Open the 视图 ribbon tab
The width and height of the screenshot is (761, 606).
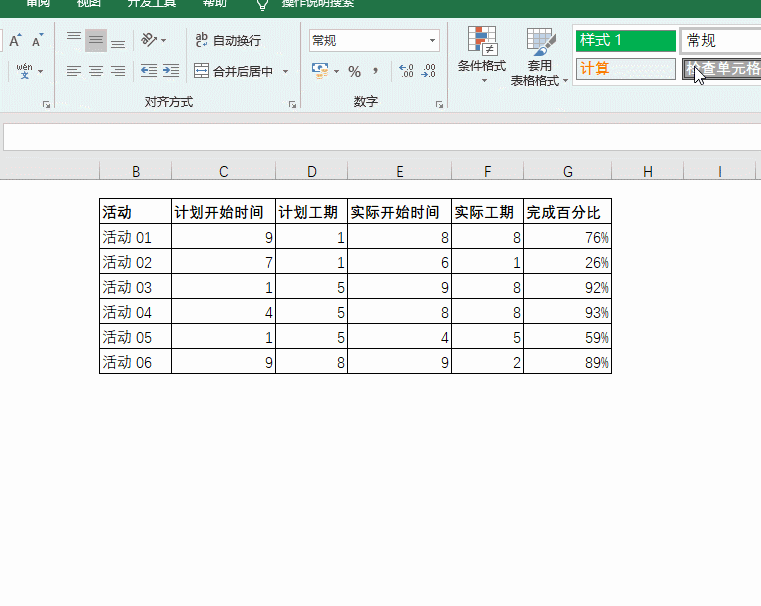[x=89, y=3]
